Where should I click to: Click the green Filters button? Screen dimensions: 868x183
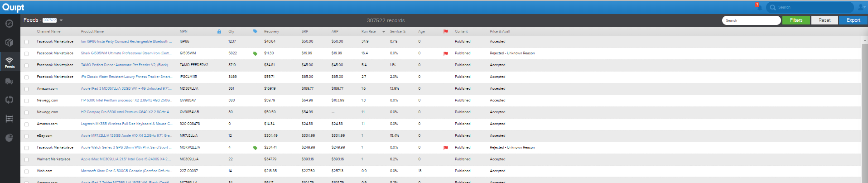796,20
